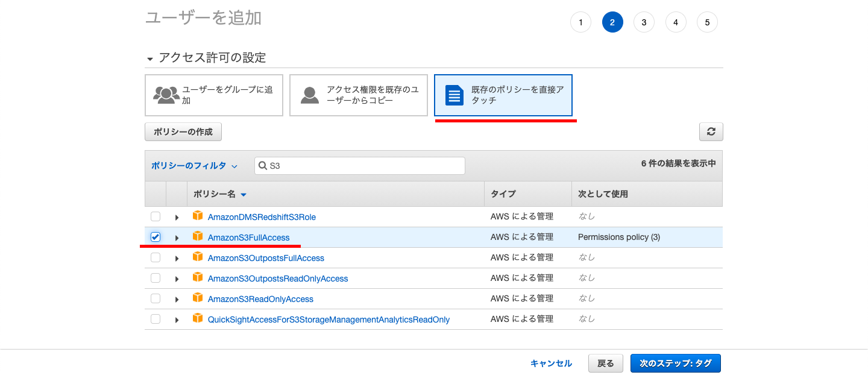Check the AmazonDMSRedshiftS3Role checkbox
The height and width of the screenshot is (375, 868).
click(x=156, y=216)
